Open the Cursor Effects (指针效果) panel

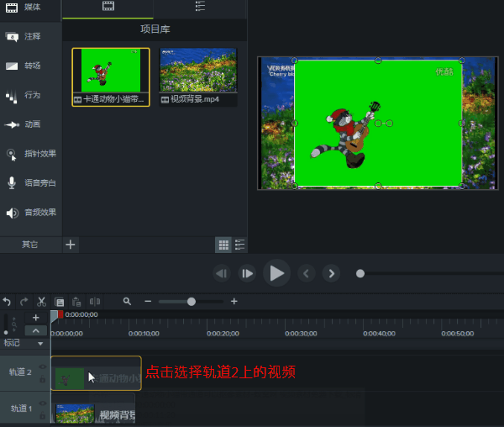click(30, 154)
